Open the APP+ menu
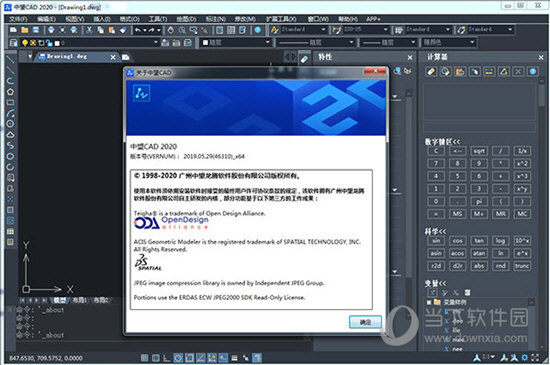Viewport: 550px width, 365px height. coord(373,19)
